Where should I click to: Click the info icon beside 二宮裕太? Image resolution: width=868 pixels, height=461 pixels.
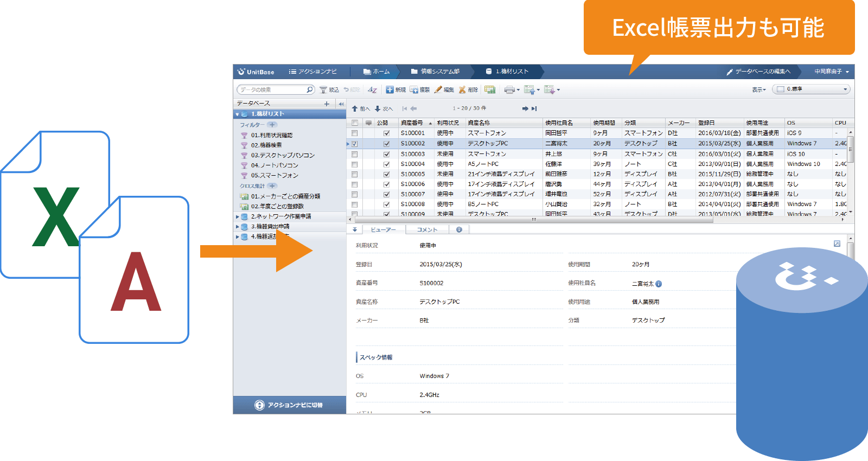[659, 284]
